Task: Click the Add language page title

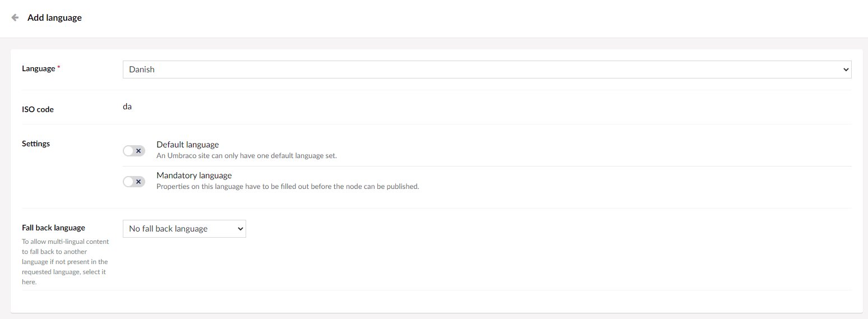Action: (x=54, y=18)
